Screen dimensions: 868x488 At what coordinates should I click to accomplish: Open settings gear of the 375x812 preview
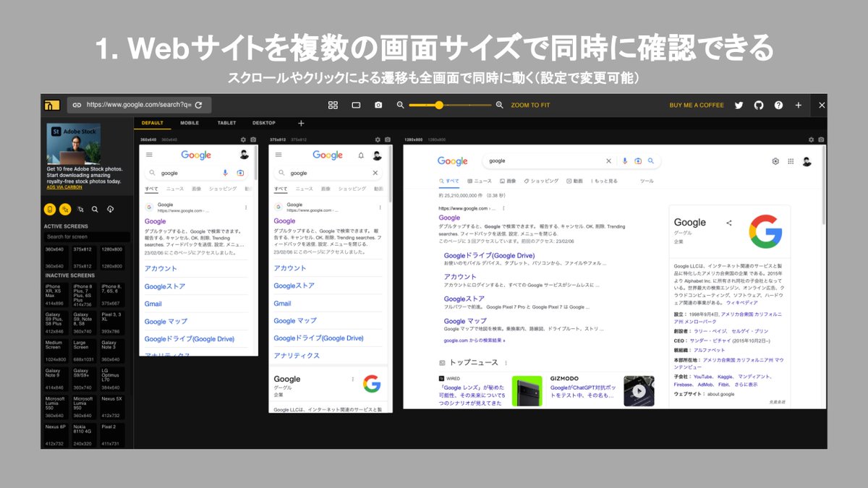[x=378, y=140]
